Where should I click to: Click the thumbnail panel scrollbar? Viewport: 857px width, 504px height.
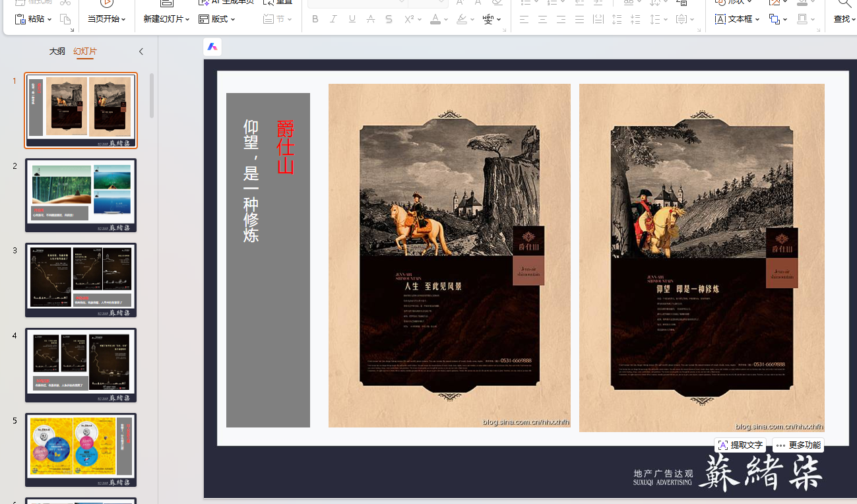pyautogui.click(x=152, y=96)
